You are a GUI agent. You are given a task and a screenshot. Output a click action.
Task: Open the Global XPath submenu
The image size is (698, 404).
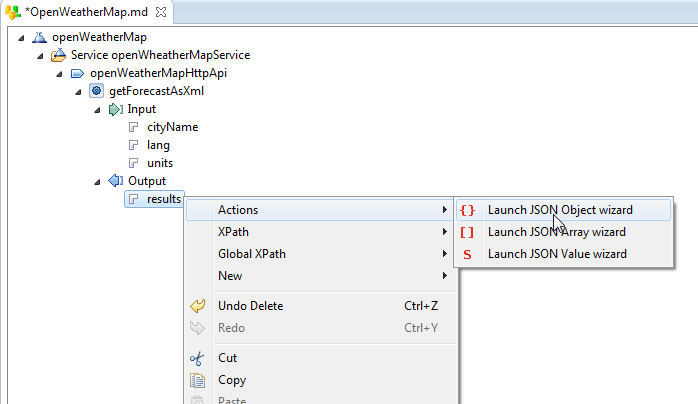click(x=318, y=254)
